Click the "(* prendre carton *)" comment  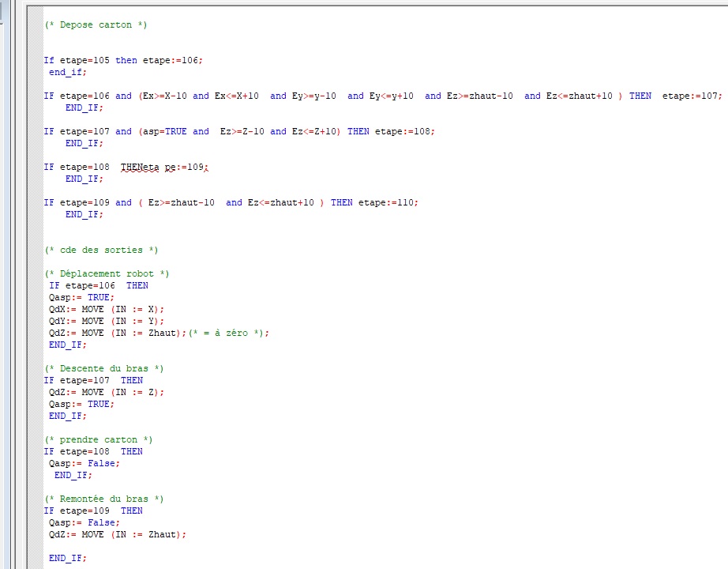point(98,440)
